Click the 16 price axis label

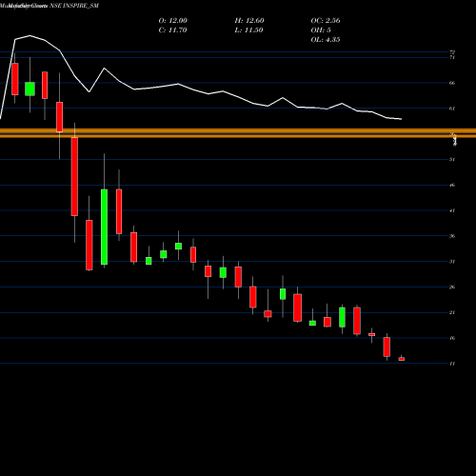point(452,338)
